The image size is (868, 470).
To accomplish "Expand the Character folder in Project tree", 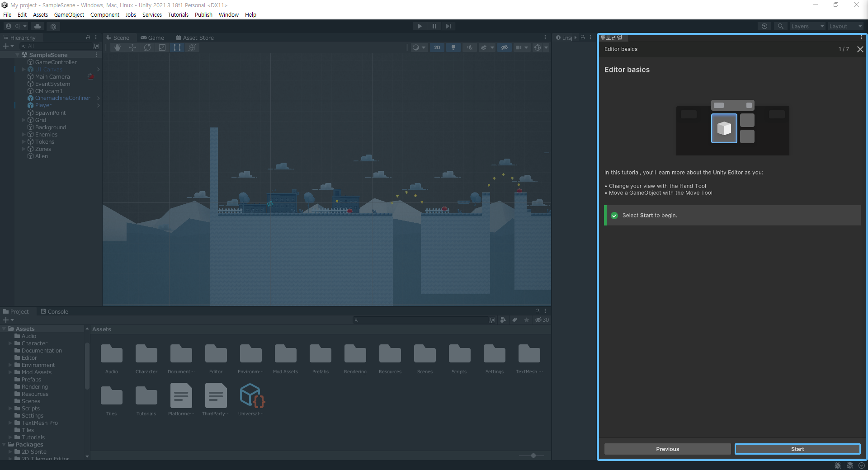I will tap(10, 343).
